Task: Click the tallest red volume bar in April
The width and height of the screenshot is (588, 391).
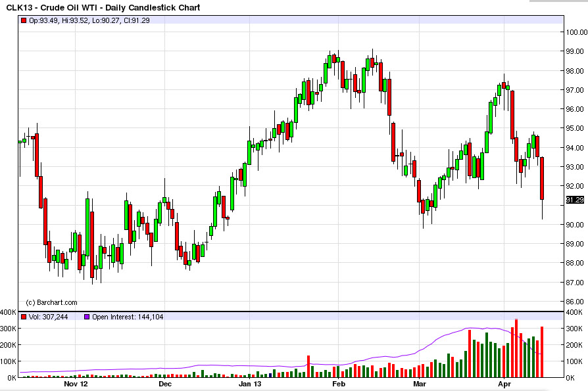Action: 516,348
